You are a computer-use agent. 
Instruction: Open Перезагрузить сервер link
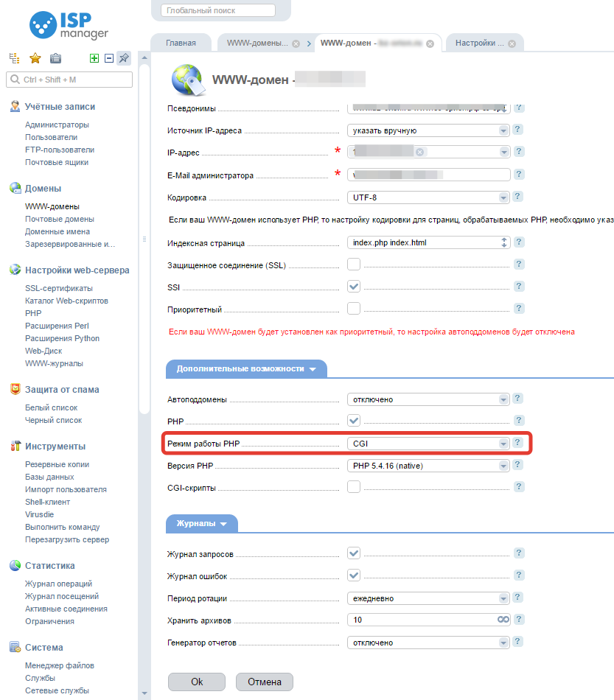coord(67,539)
